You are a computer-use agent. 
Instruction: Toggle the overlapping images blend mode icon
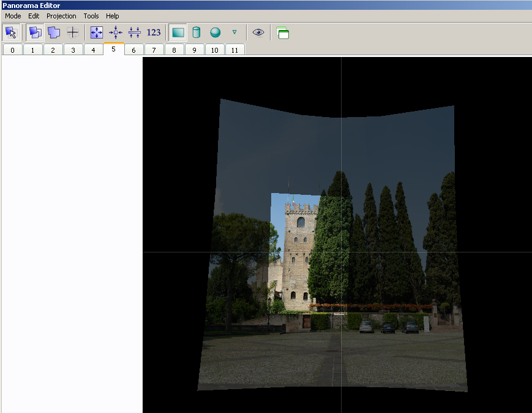pos(35,32)
